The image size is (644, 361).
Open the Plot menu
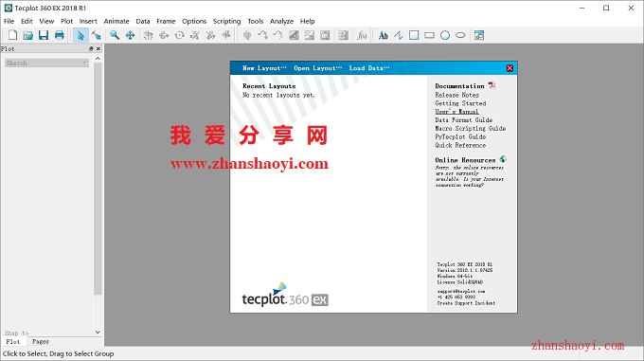coord(66,22)
